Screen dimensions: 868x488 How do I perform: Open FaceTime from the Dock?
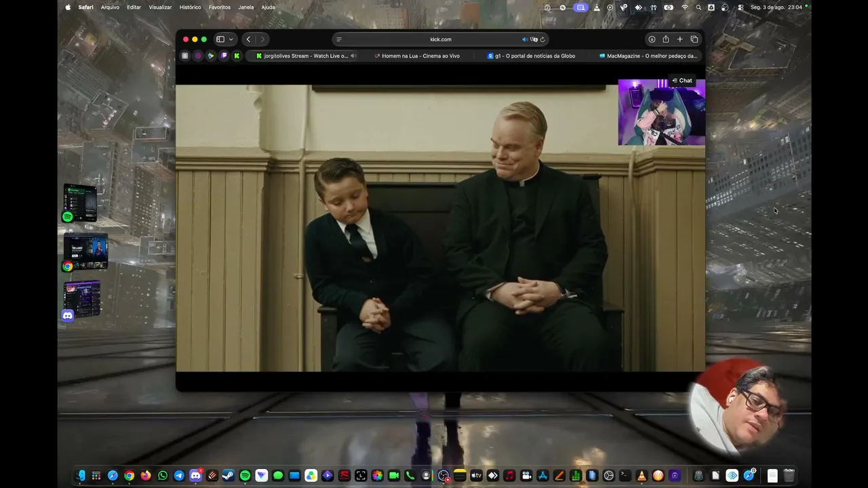click(x=393, y=476)
